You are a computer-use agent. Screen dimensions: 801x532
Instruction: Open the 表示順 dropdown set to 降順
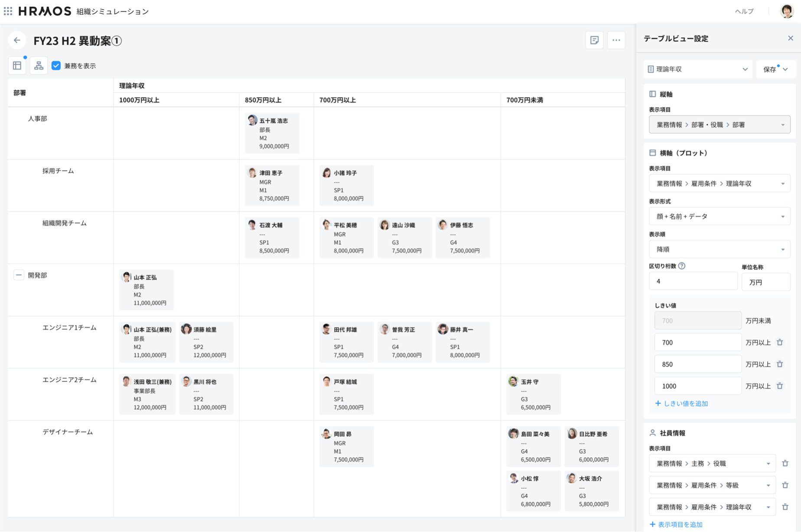click(719, 249)
